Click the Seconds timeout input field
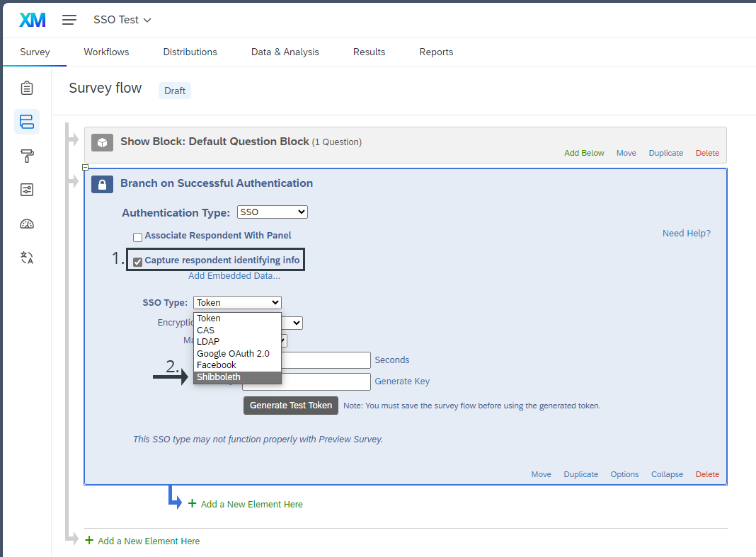The width and height of the screenshot is (756, 557). pyautogui.click(x=327, y=360)
